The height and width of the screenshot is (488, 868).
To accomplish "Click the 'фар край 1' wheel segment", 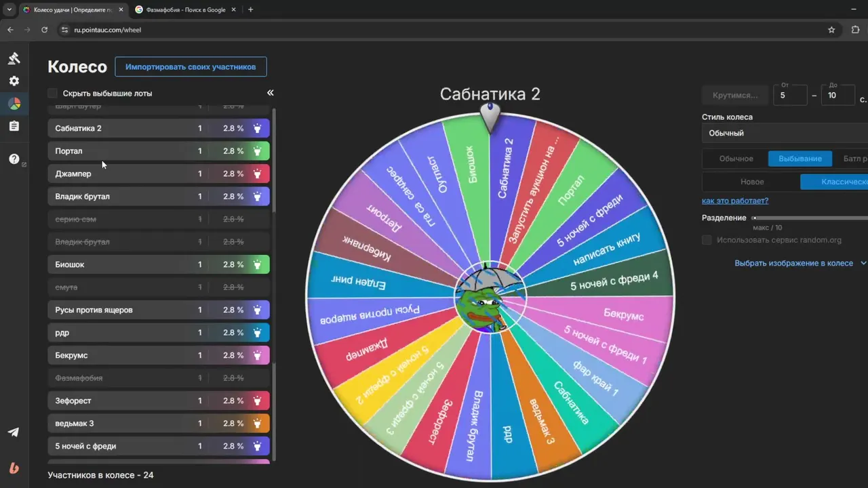I will 595,380.
